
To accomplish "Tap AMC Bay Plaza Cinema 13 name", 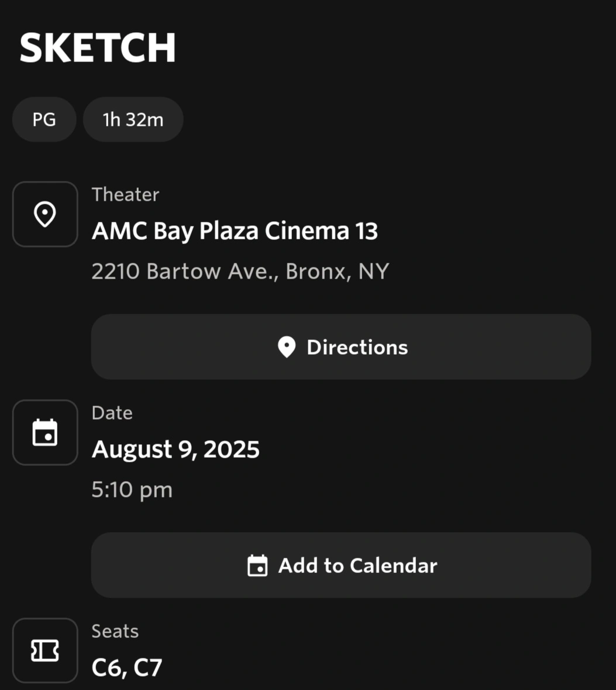I will 235,231.
